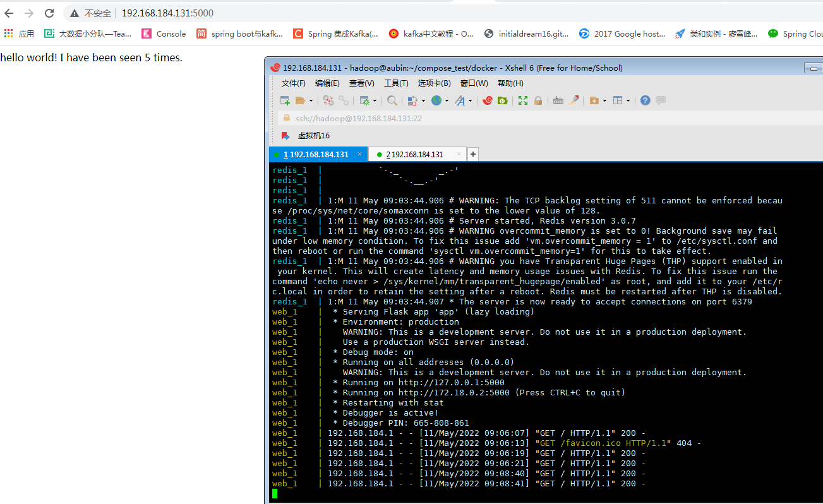823x504 pixels.
Task: Click the new folder plus icon in Xshell toolbar
Action: pyautogui.click(x=594, y=100)
